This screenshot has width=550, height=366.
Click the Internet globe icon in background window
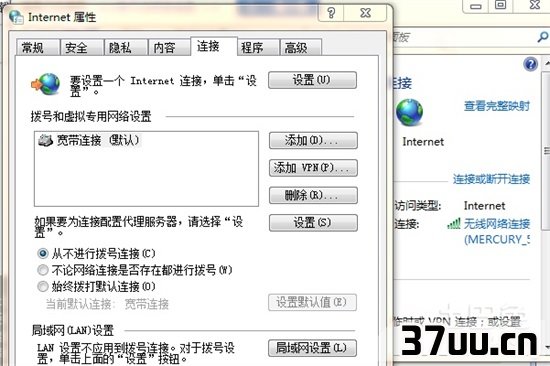click(x=409, y=113)
